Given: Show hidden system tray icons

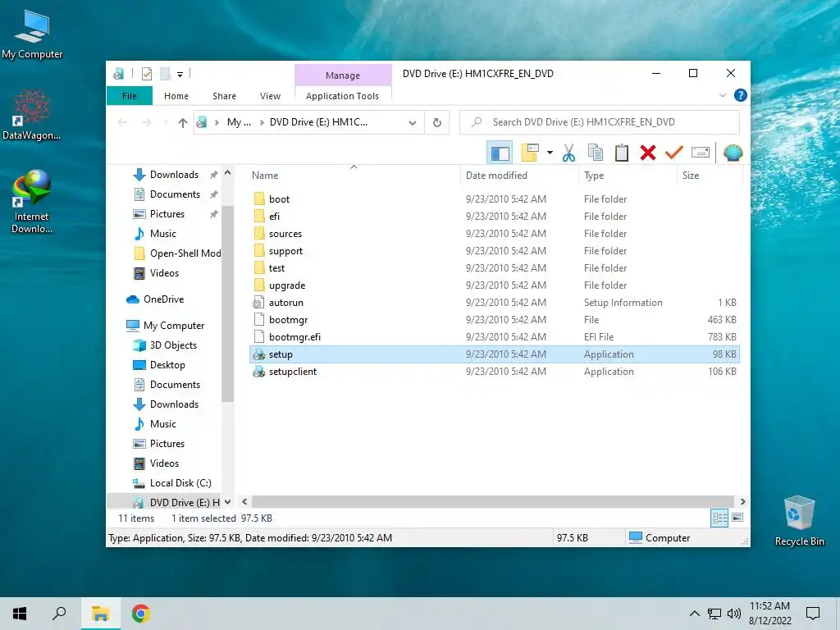Looking at the screenshot, I should tap(694, 614).
